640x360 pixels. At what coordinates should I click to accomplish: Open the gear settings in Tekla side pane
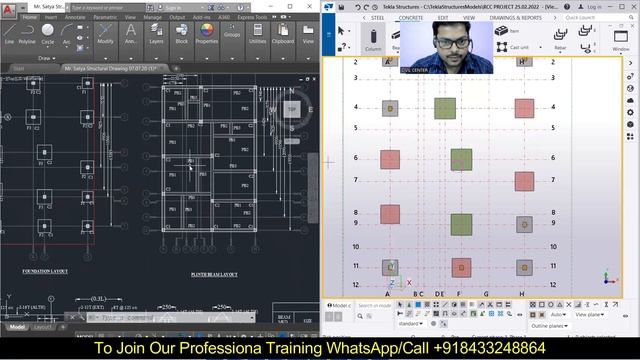point(631,112)
